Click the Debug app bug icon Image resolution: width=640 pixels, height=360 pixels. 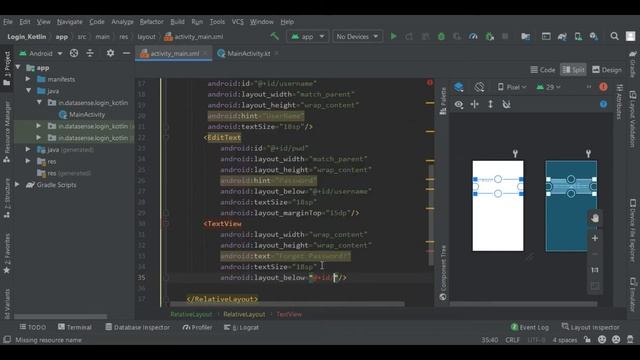441,36
